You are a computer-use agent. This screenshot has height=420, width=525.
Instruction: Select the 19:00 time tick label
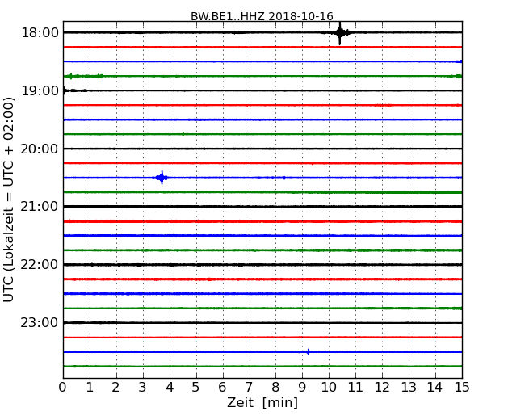click(40, 90)
